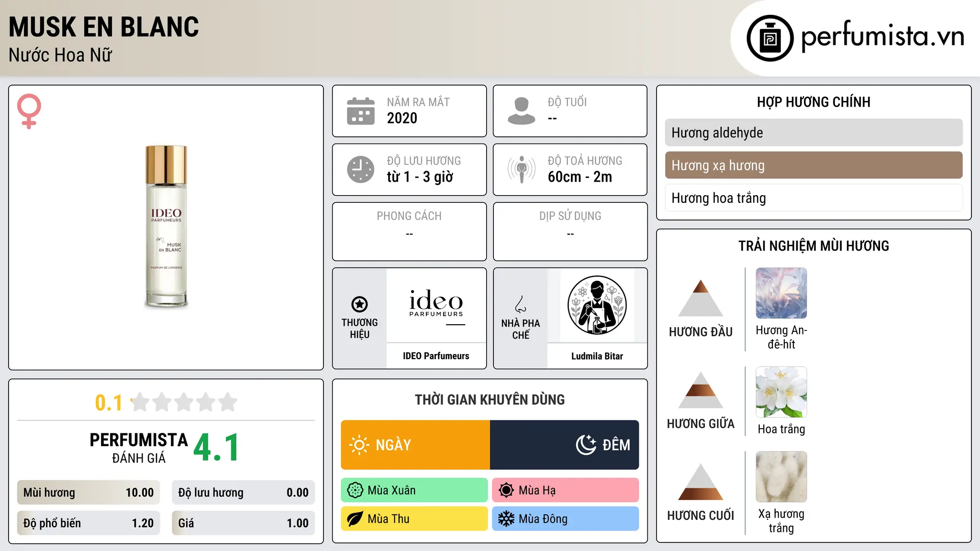The width and height of the screenshot is (980, 551).
Task: Click the Hợp hương chính heading
Action: [x=814, y=102]
